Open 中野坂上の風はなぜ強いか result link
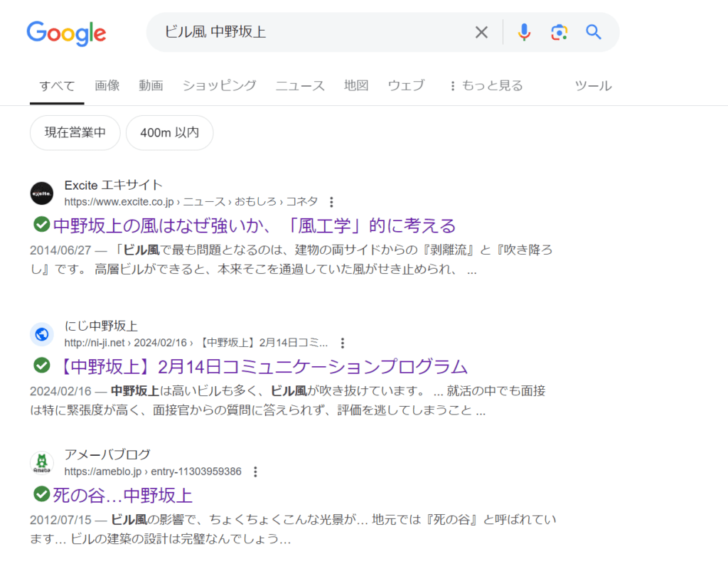Image resolution: width=728 pixels, height=571 pixels. [x=254, y=225]
